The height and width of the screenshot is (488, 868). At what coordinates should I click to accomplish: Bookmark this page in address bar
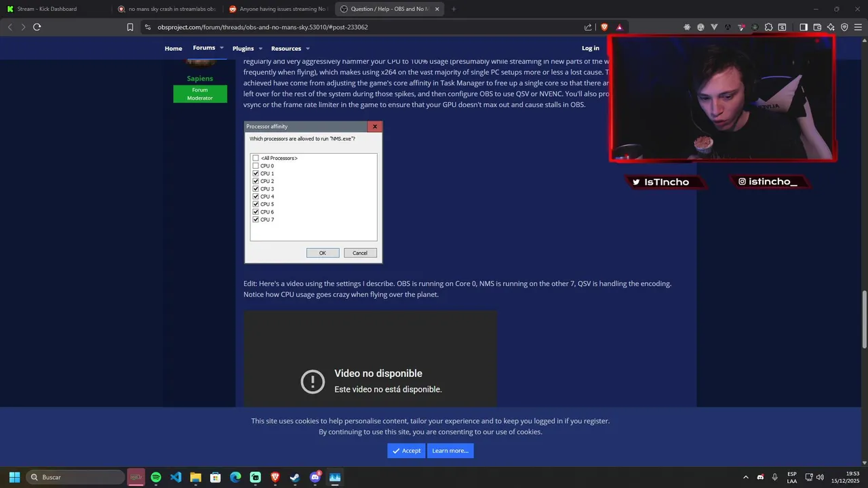tap(130, 27)
